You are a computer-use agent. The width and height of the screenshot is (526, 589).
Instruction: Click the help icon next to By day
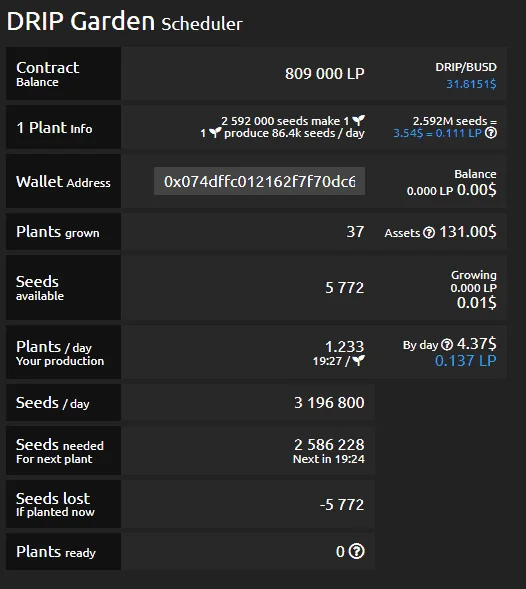(x=447, y=344)
